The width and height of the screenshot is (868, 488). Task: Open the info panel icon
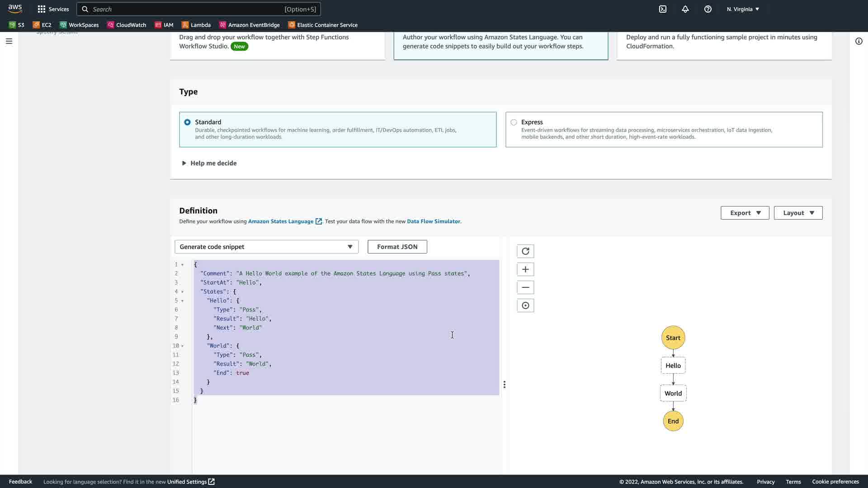[x=859, y=41]
